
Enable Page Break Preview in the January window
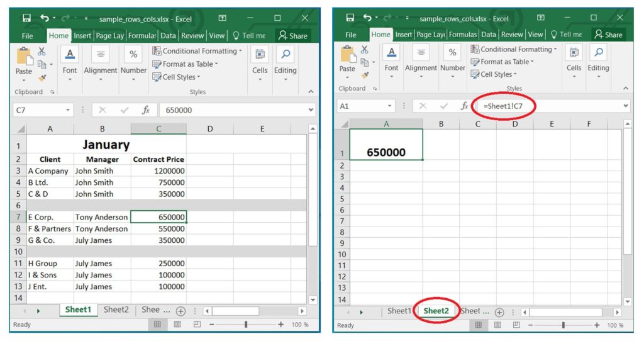[x=197, y=325]
